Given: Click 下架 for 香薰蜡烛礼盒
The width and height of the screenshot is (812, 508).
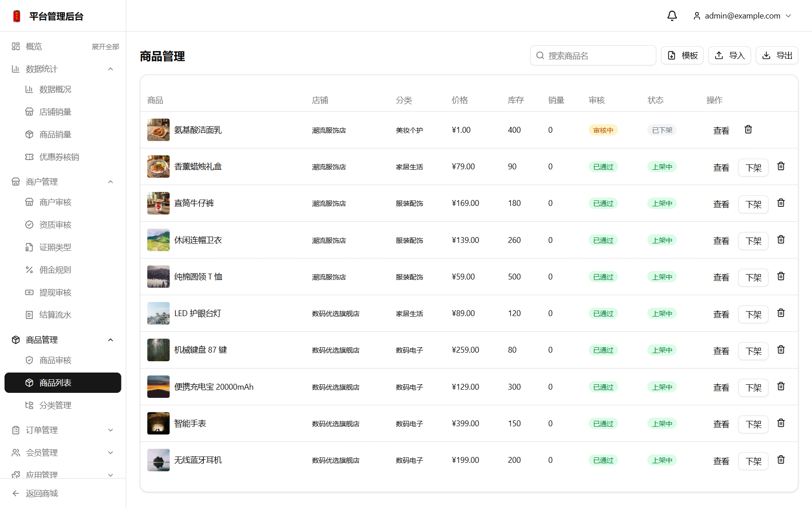Looking at the screenshot, I should pyautogui.click(x=753, y=168).
